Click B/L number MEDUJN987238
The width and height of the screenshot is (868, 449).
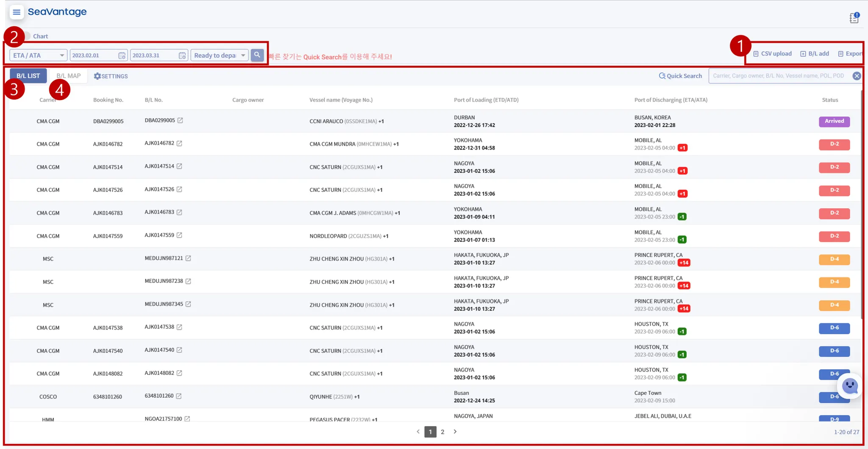click(164, 281)
